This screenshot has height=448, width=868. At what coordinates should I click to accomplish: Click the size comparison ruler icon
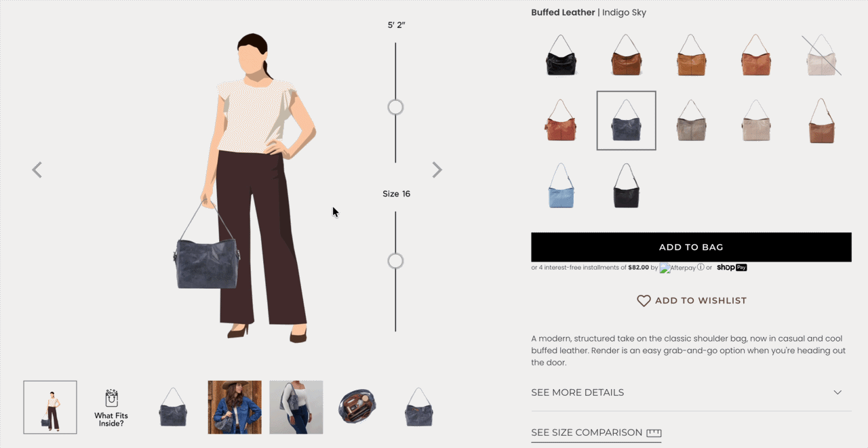tap(654, 433)
